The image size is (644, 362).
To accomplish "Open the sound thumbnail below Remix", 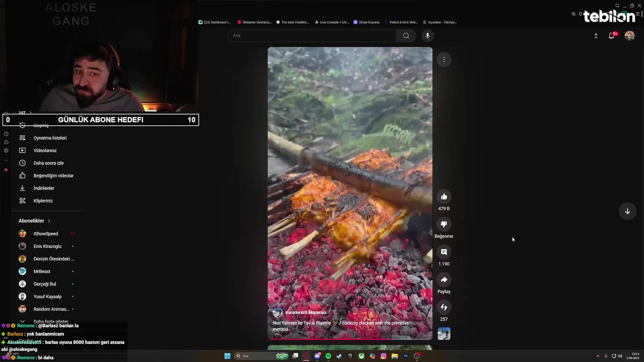I will [444, 333].
